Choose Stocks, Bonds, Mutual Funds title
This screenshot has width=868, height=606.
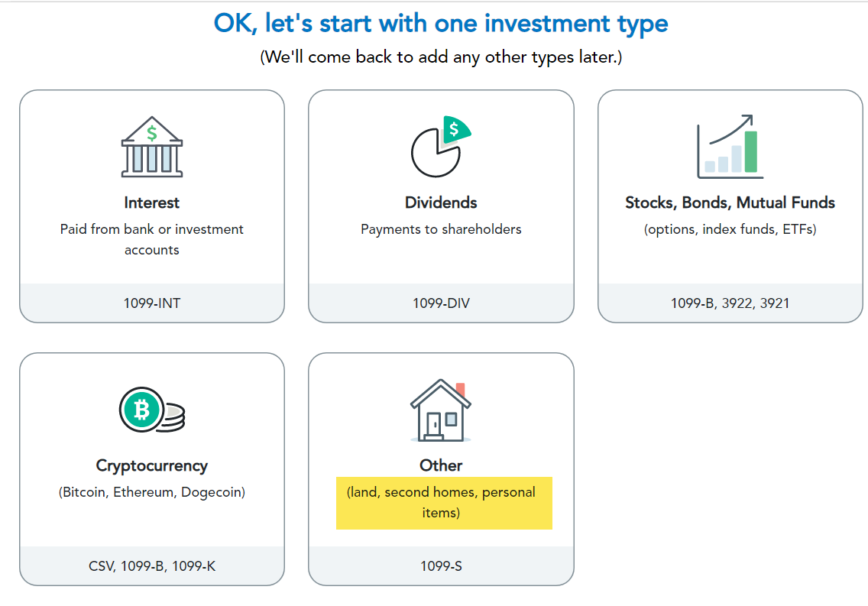(x=730, y=203)
